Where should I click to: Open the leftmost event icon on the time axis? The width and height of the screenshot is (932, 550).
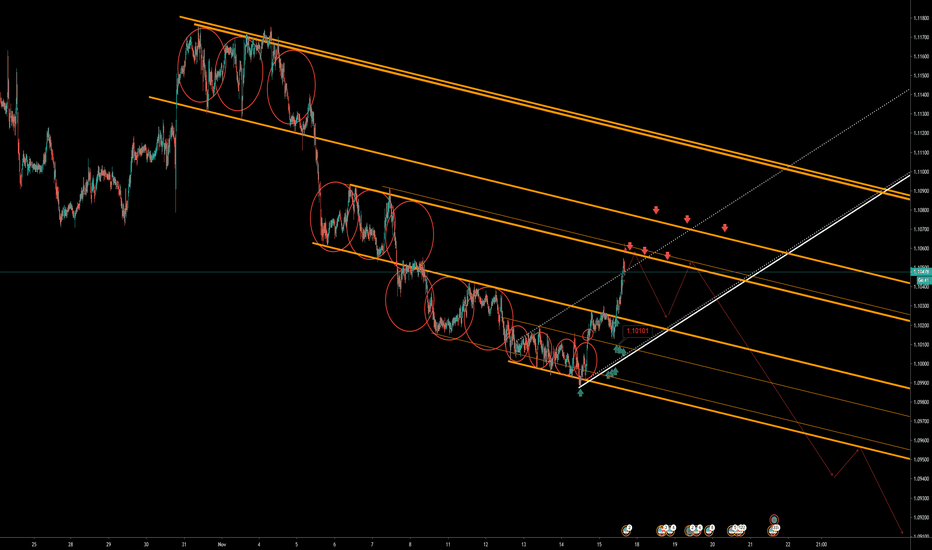pyautogui.click(x=628, y=527)
